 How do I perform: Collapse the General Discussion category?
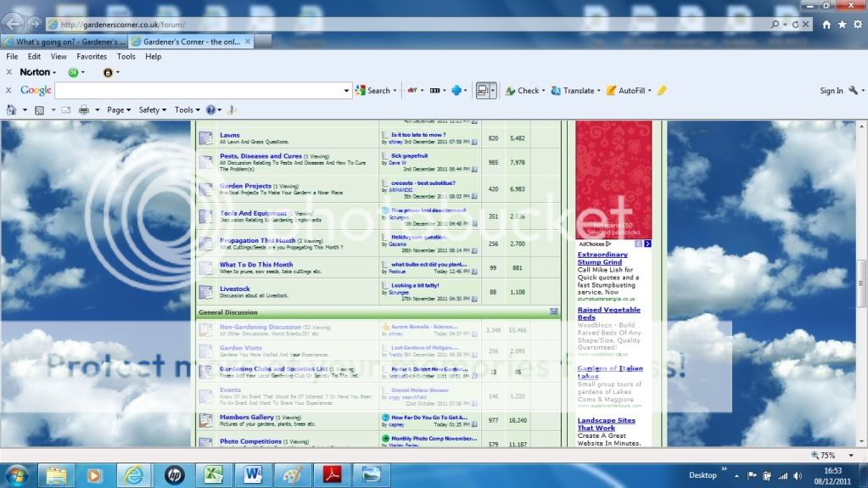point(554,312)
